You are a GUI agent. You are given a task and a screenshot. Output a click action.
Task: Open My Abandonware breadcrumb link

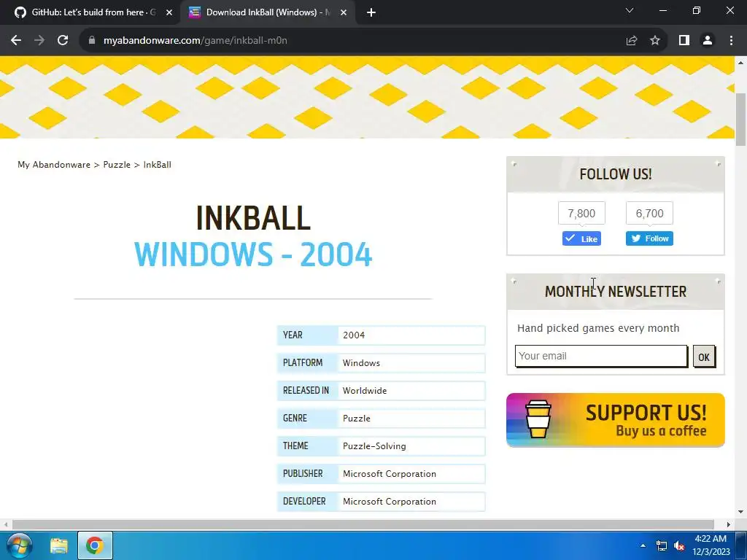(x=54, y=165)
